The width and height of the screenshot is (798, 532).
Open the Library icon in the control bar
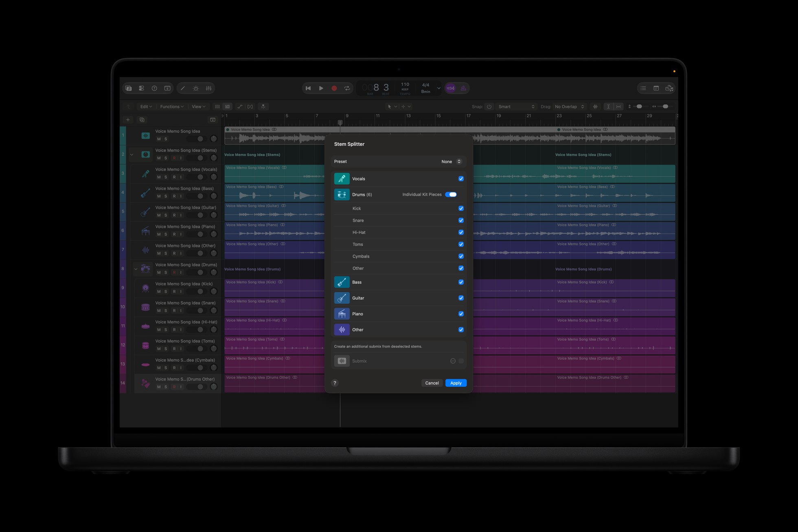(x=129, y=88)
